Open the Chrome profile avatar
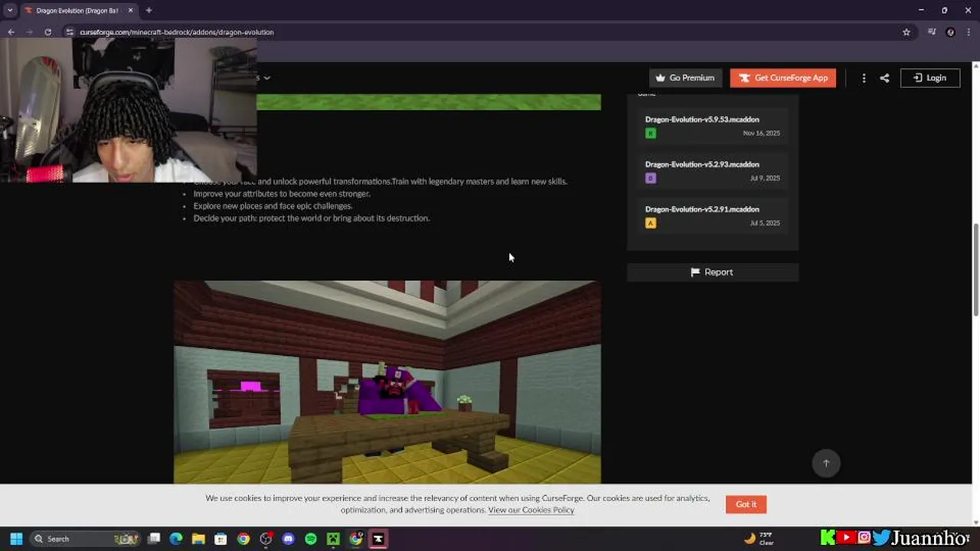Viewport: 980px width, 551px height. (x=951, y=32)
